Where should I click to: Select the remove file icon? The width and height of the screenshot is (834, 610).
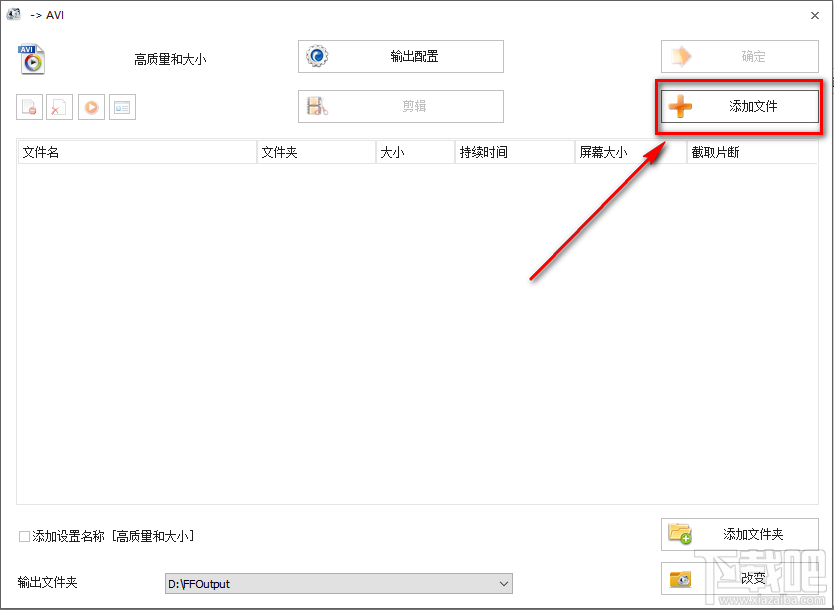pos(29,107)
